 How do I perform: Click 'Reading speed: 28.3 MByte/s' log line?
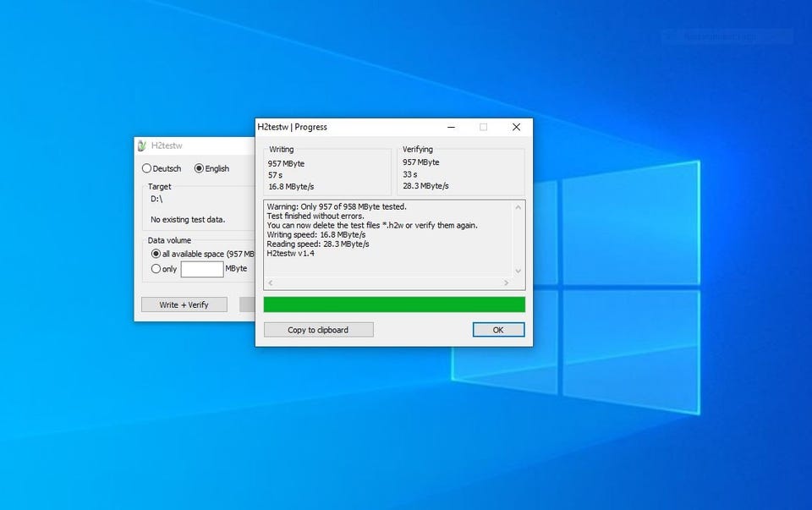pyautogui.click(x=318, y=244)
